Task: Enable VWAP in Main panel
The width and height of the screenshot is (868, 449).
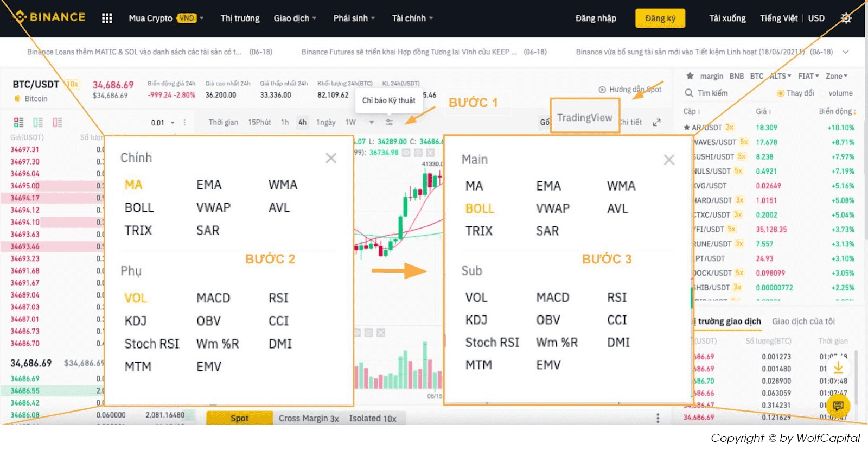Action: tap(553, 208)
